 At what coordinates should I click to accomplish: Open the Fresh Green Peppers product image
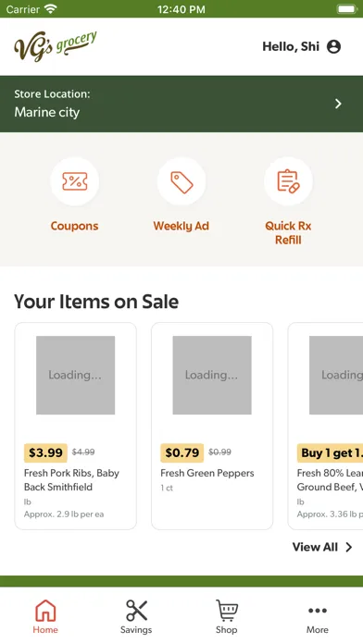point(212,376)
